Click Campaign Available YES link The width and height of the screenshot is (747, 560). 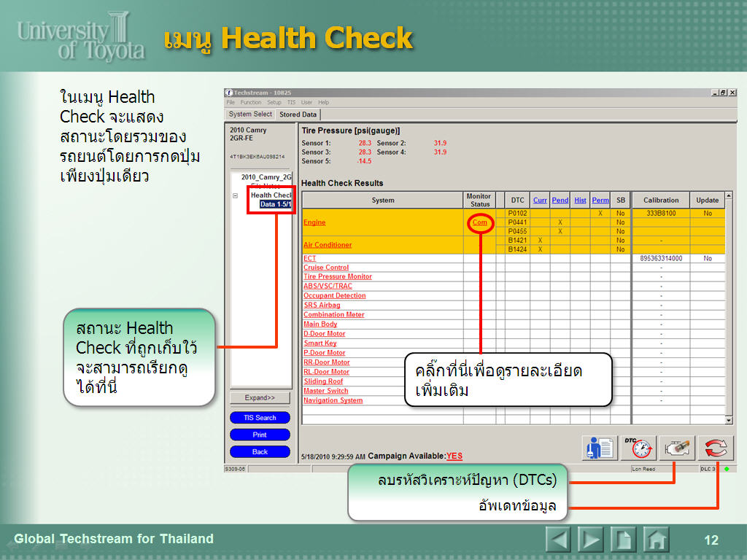[454, 456]
